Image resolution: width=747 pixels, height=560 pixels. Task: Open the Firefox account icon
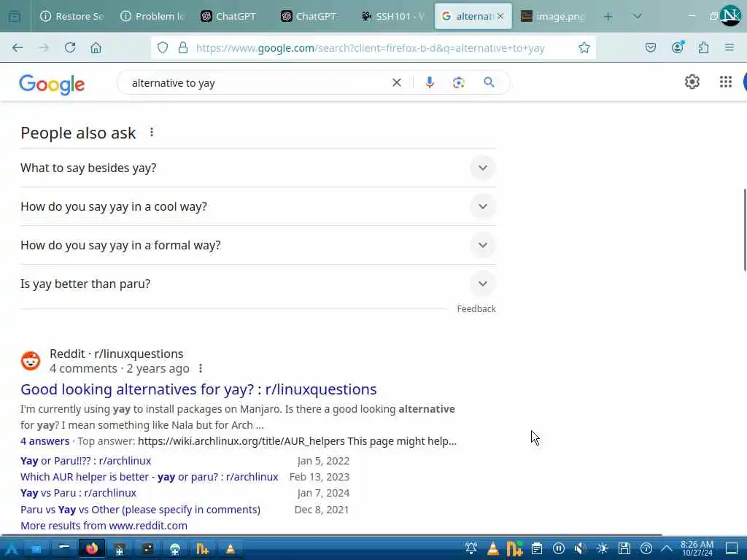coord(678,47)
